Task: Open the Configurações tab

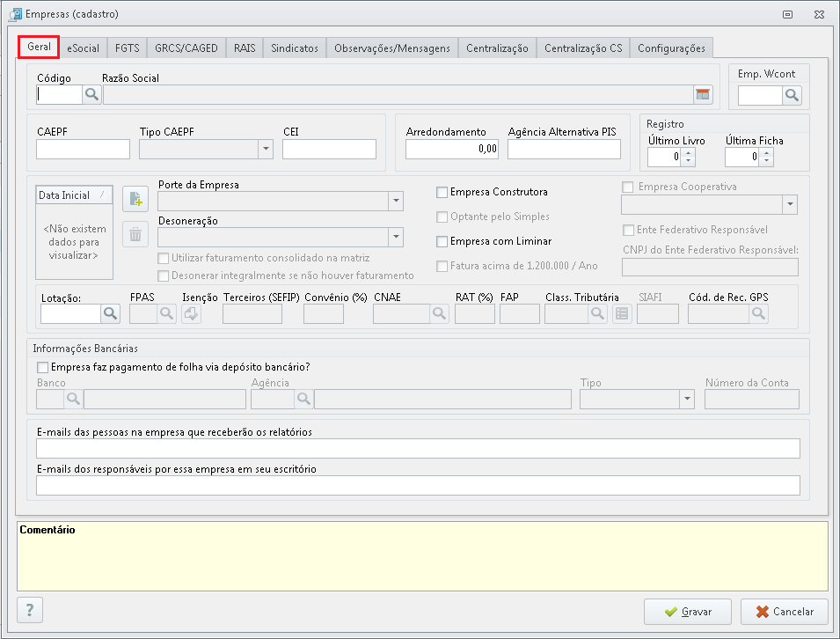Action: pyautogui.click(x=671, y=48)
